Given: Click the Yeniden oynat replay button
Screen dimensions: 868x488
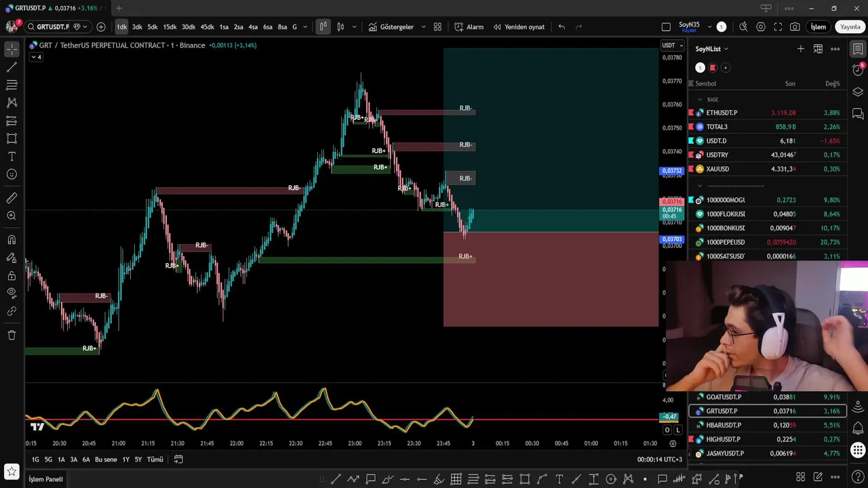Looking at the screenshot, I should (519, 27).
